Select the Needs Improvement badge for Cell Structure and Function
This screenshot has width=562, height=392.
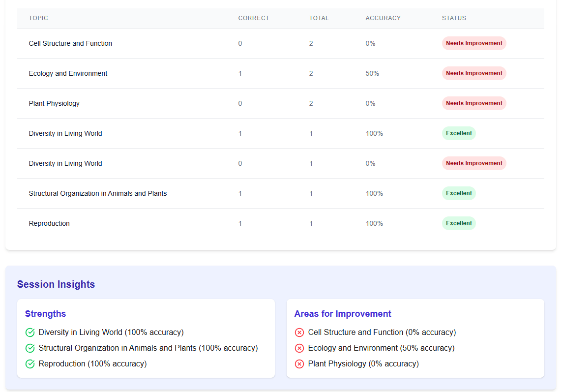pos(474,43)
